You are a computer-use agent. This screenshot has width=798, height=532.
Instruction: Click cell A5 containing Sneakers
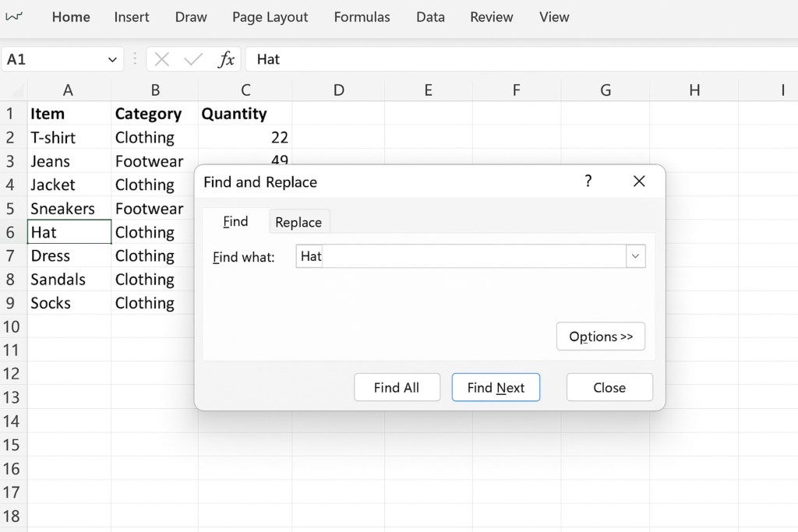coord(69,209)
